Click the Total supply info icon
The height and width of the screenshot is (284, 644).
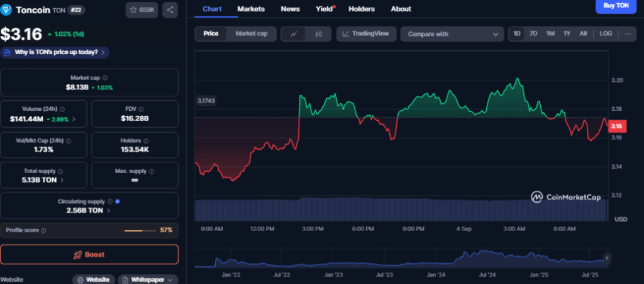pos(60,171)
